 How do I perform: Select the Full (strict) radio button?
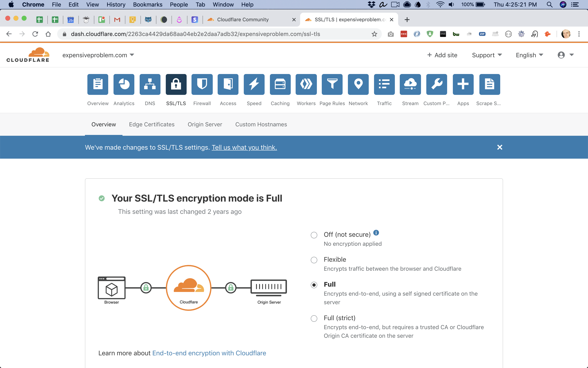[x=314, y=318]
